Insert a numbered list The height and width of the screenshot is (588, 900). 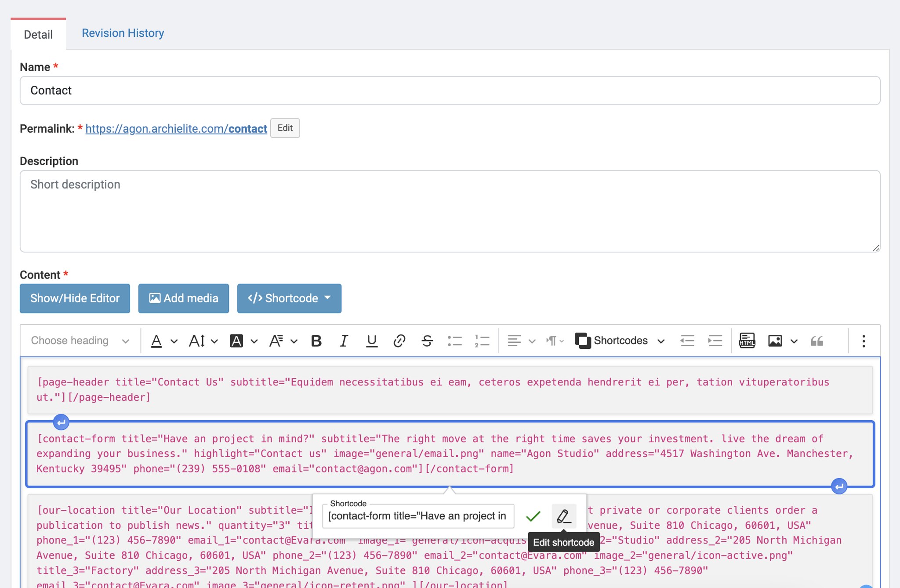click(x=482, y=341)
